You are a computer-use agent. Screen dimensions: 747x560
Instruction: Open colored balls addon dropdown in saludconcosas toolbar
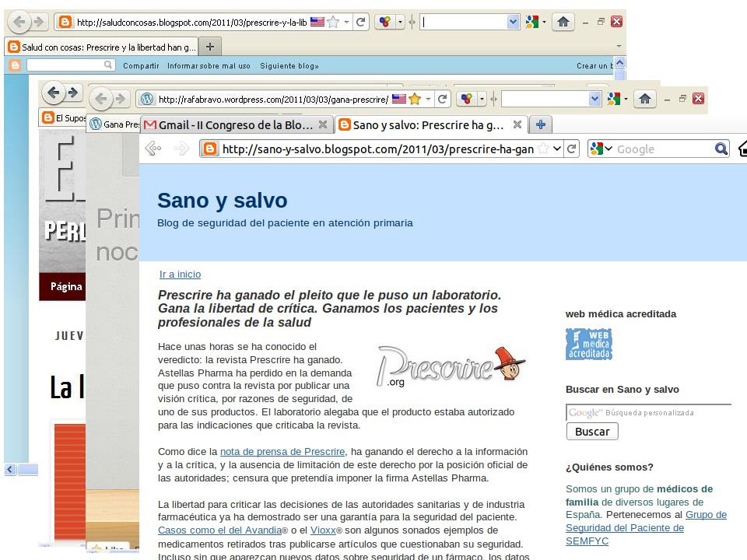(x=400, y=22)
